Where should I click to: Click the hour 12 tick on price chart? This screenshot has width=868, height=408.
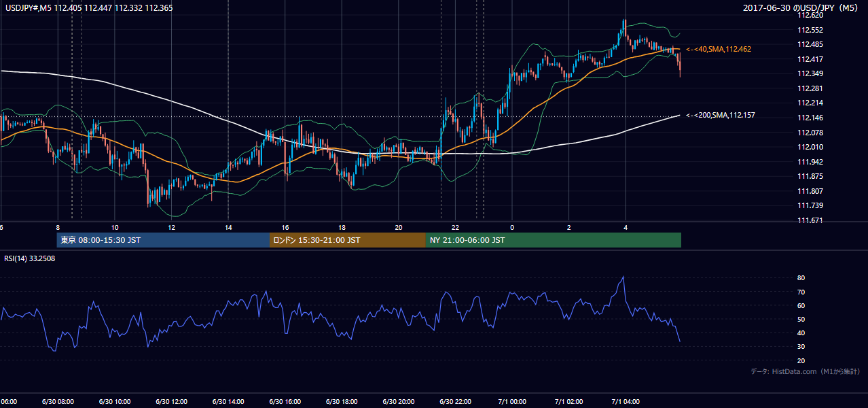coord(172,227)
